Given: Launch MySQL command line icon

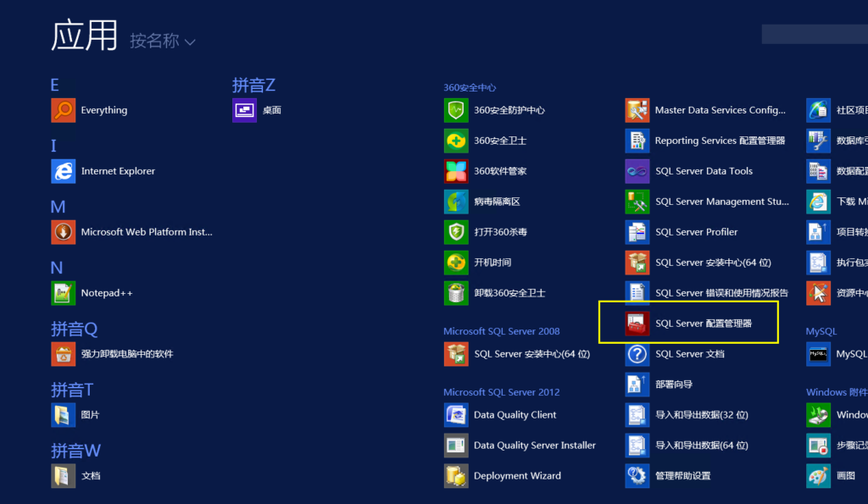Looking at the screenshot, I should coord(818,353).
